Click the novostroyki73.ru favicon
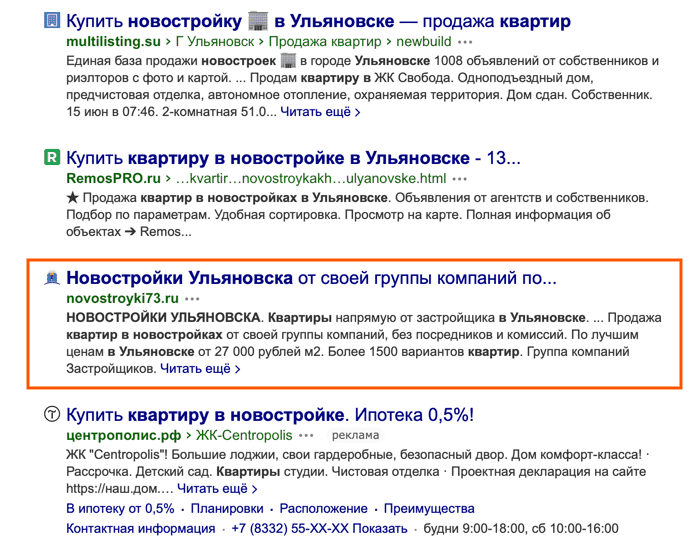This screenshot has width=692, height=548. (52, 278)
